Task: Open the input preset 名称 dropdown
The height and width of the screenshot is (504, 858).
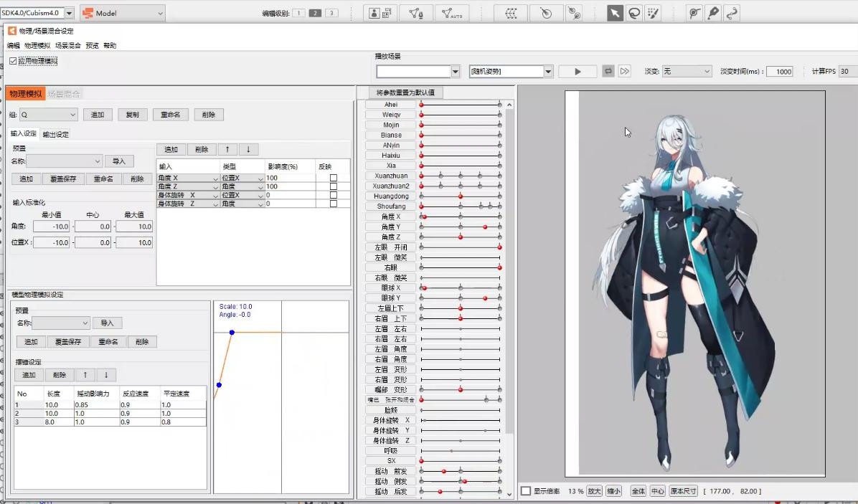Action: pos(65,161)
